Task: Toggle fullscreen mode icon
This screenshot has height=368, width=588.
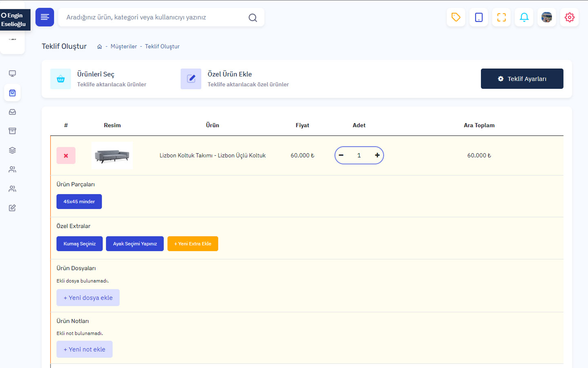Action: pyautogui.click(x=501, y=17)
